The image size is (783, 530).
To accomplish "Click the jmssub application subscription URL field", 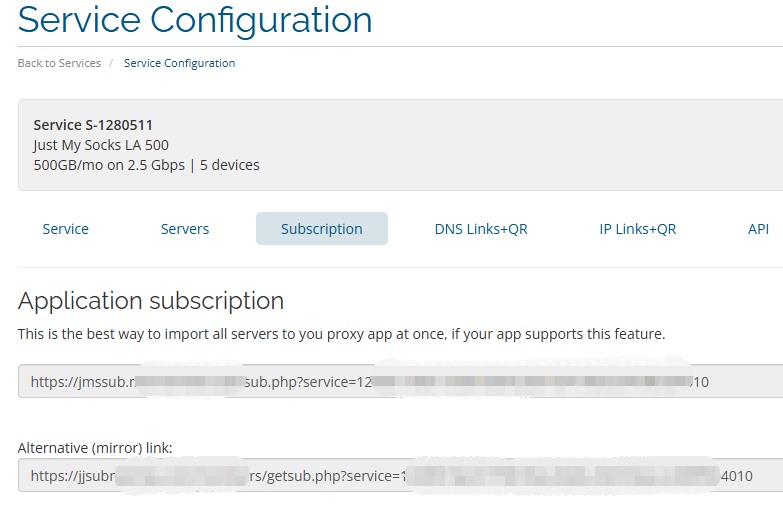I will (x=400, y=381).
